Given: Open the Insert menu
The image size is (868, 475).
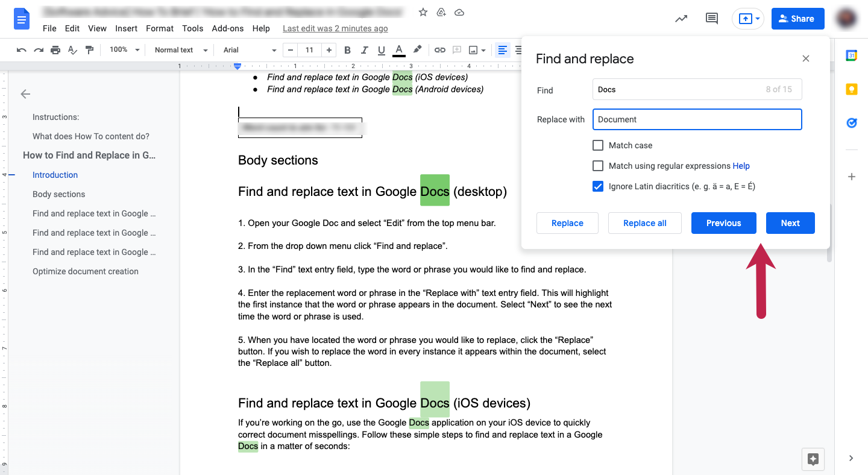Looking at the screenshot, I should coord(127,28).
